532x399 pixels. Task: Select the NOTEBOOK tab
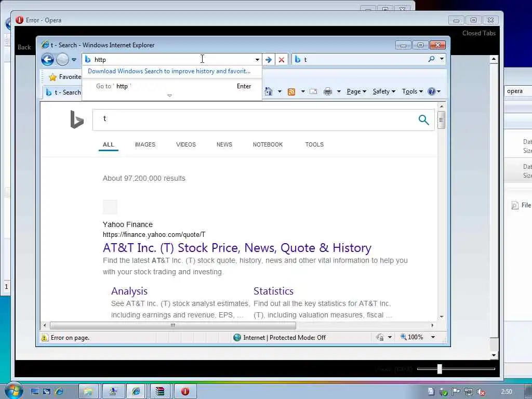268,144
